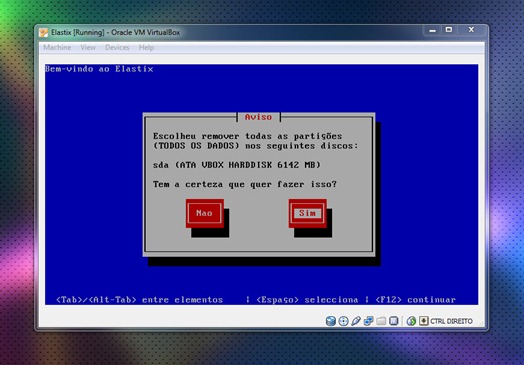Open the Help menu
The image size is (524, 365).
(x=146, y=47)
